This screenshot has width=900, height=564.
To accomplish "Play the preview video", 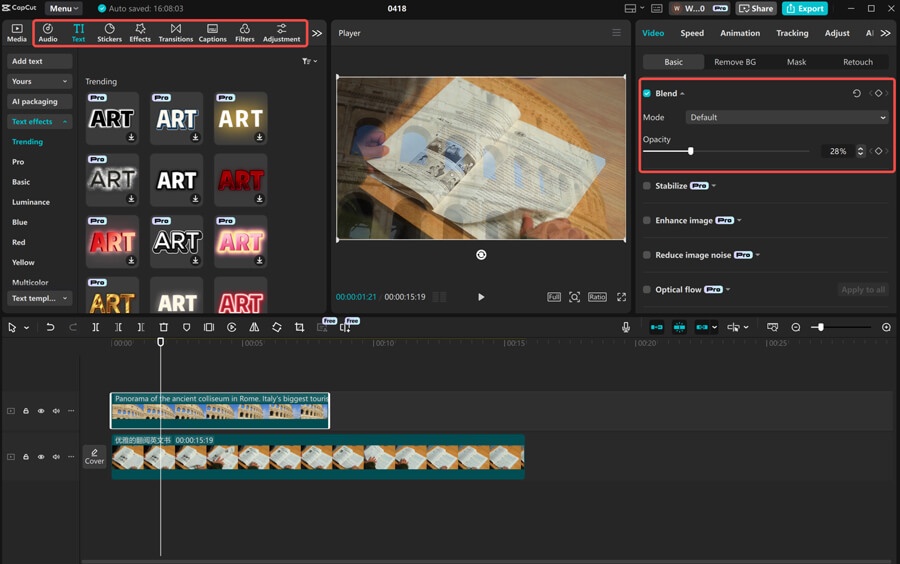I will [x=481, y=297].
